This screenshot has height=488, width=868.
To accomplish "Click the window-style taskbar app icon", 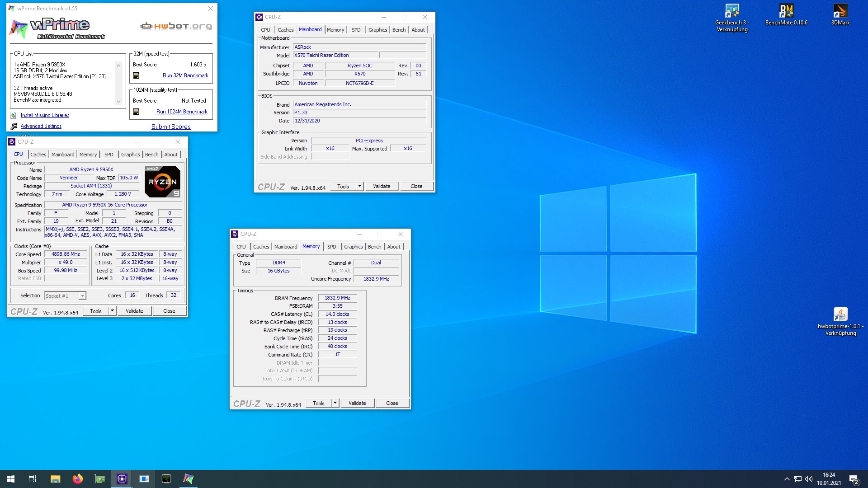I will click(x=144, y=479).
